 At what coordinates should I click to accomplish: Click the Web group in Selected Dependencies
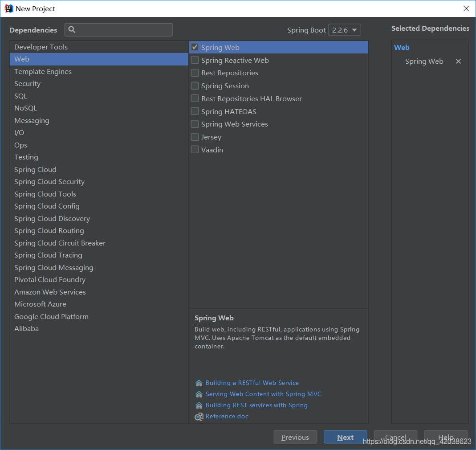[x=402, y=47]
